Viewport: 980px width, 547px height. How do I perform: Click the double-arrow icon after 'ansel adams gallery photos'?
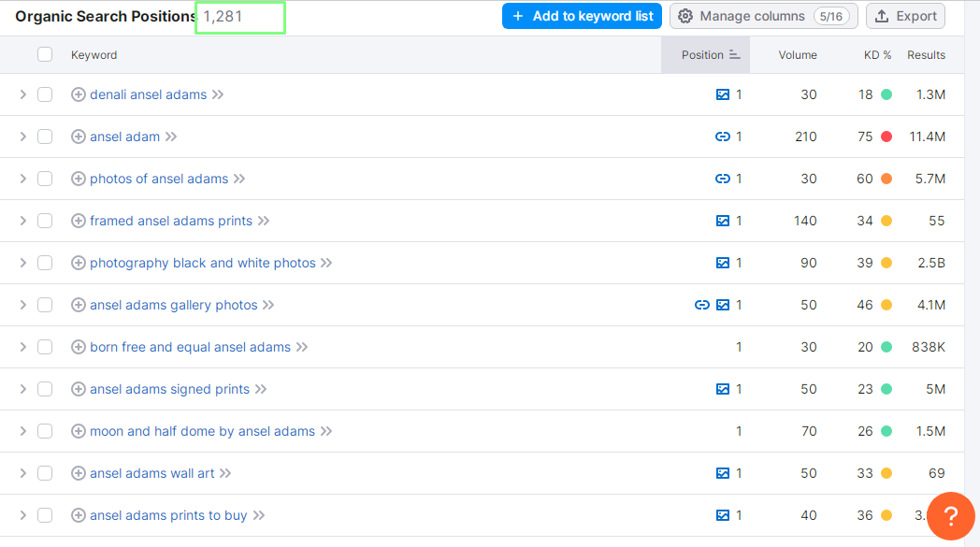click(x=268, y=305)
